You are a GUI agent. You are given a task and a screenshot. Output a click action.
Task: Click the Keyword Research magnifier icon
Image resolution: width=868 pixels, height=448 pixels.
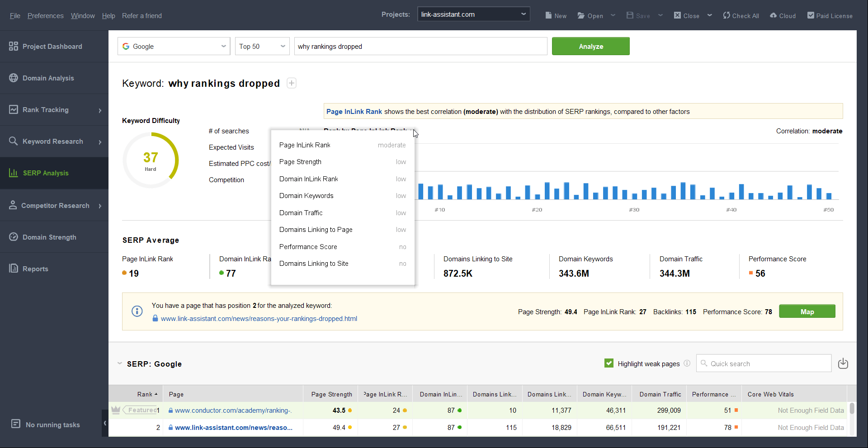(14, 141)
